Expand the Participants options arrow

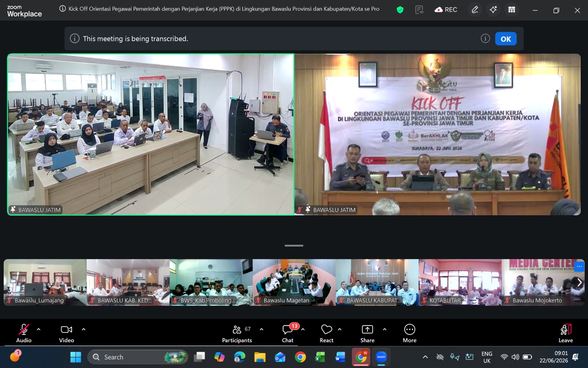261,329
